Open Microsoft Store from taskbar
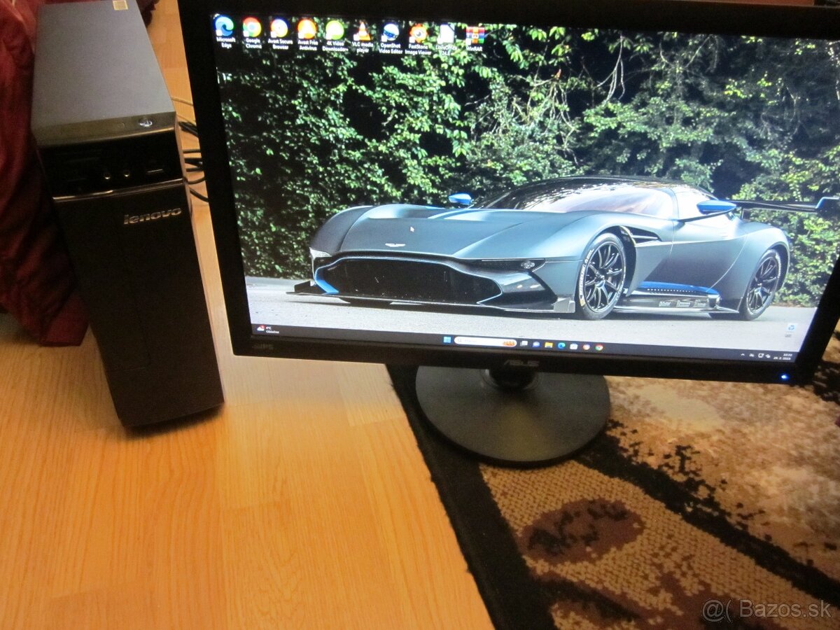The width and height of the screenshot is (840, 630). [x=574, y=346]
